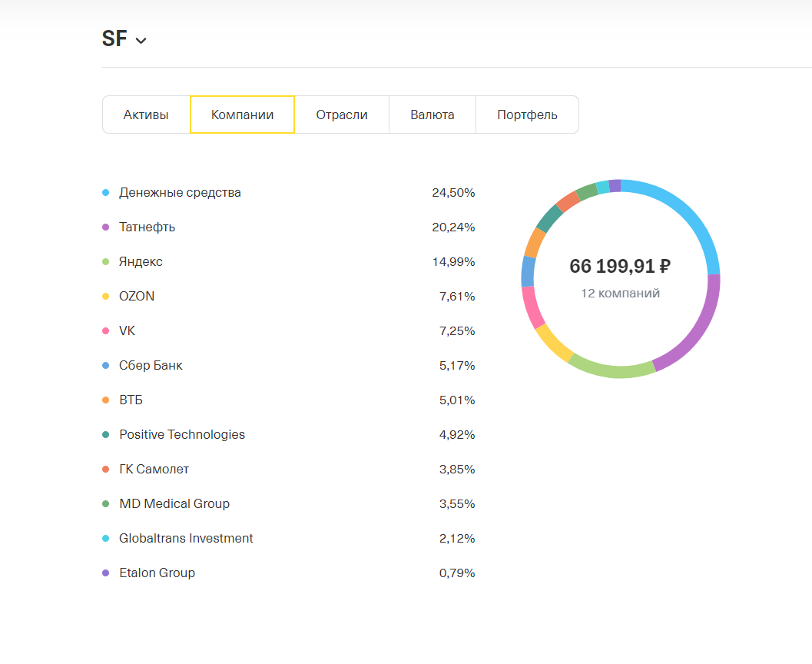Click the SF portfolio title
Image resolution: width=812 pixels, height=664 pixels.
114,39
